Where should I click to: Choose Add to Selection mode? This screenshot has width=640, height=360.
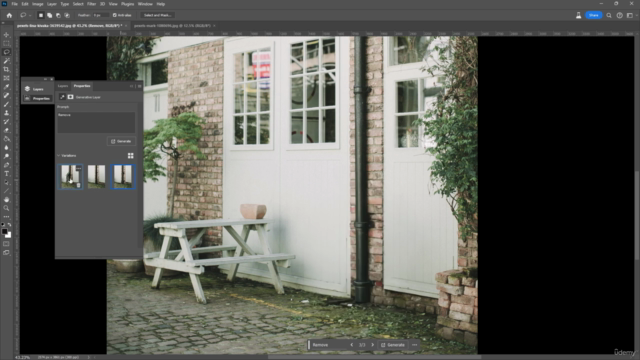click(49, 15)
